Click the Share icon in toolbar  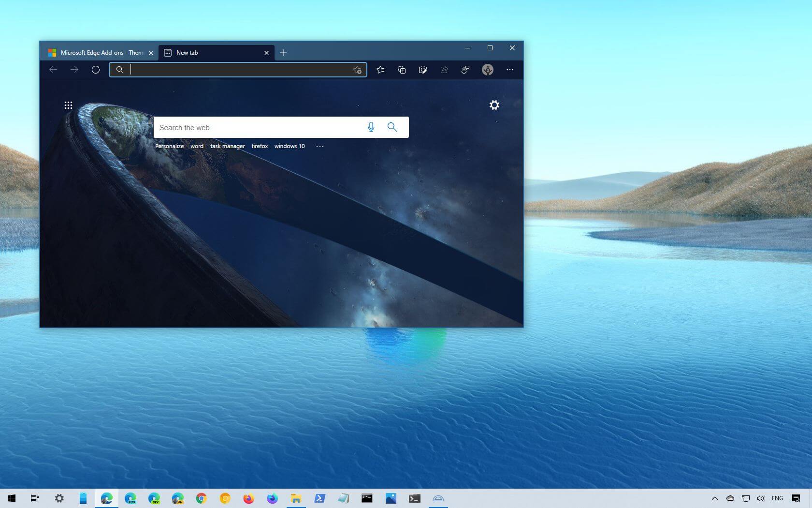tap(444, 70)
